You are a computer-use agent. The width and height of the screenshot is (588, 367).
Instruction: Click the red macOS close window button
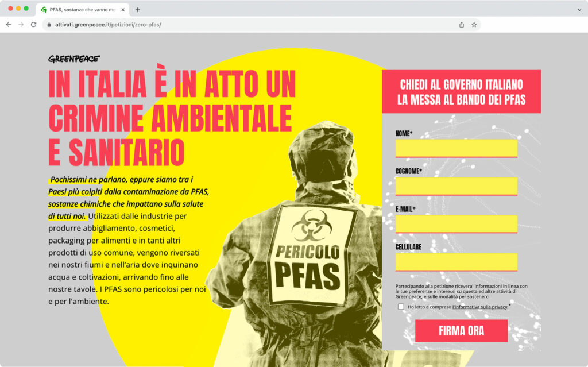tap(10, 9)
